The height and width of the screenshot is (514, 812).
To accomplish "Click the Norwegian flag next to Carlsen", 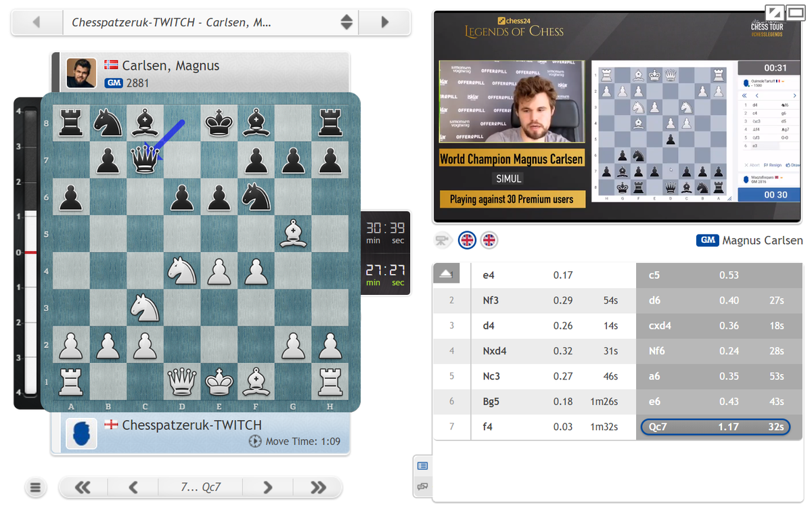I will [111, 66].
